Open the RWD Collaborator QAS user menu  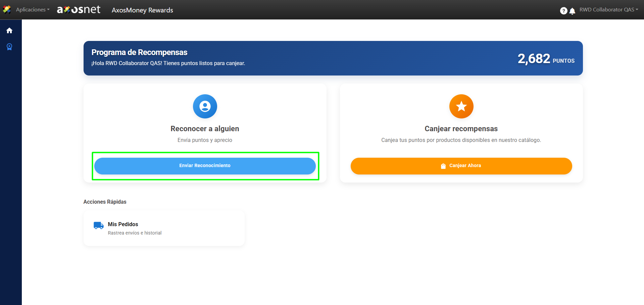point(608,10)
